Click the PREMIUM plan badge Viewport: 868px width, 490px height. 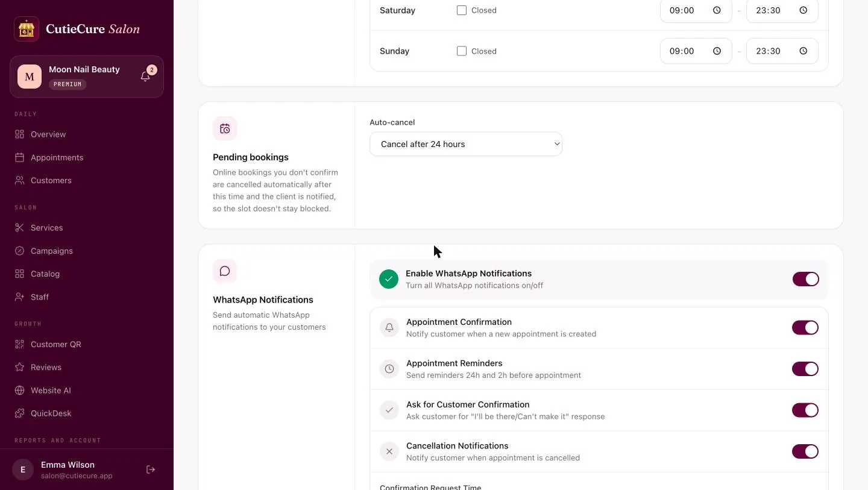click(68, 84)
